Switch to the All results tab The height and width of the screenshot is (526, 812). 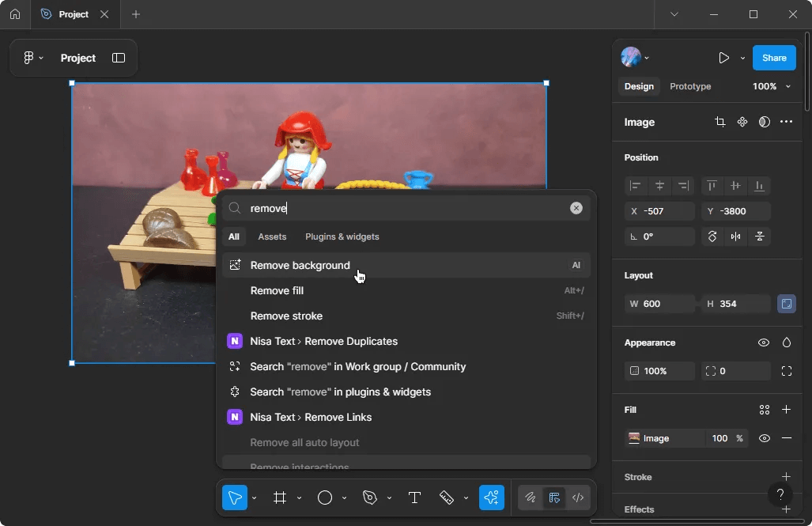tap(234, 237)
